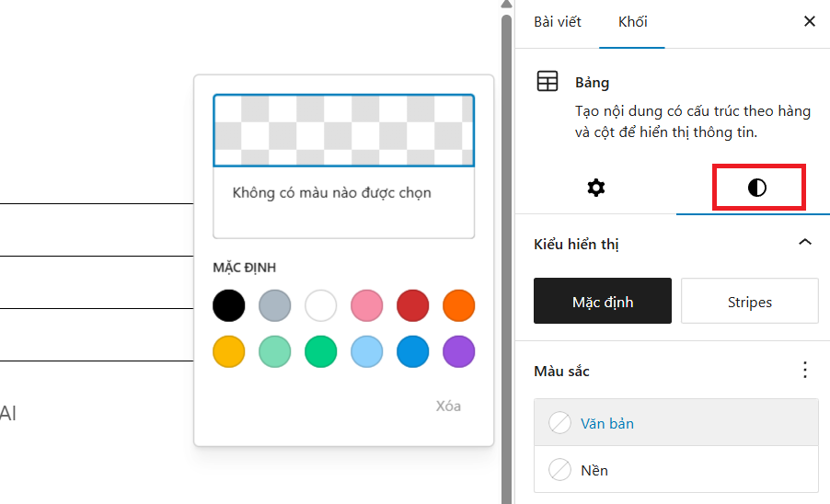Open the Văn bản text color option
Image resolution: width=830 pixels, height=504 pixels.
[607, 423]
